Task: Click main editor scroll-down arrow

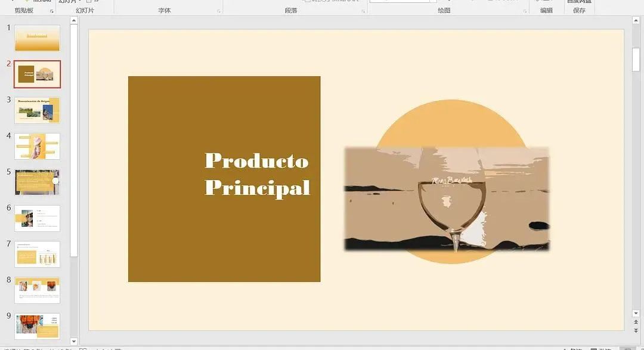Action: click(636, 314)
